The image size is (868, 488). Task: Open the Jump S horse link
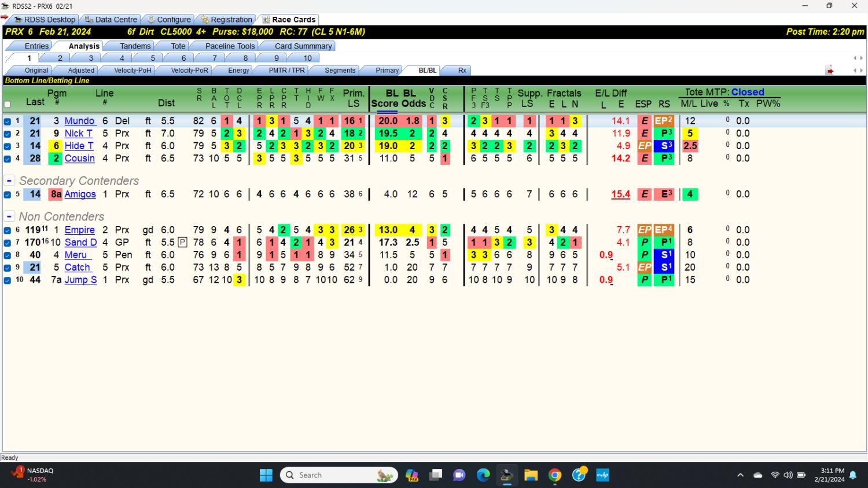pos(80,279)
